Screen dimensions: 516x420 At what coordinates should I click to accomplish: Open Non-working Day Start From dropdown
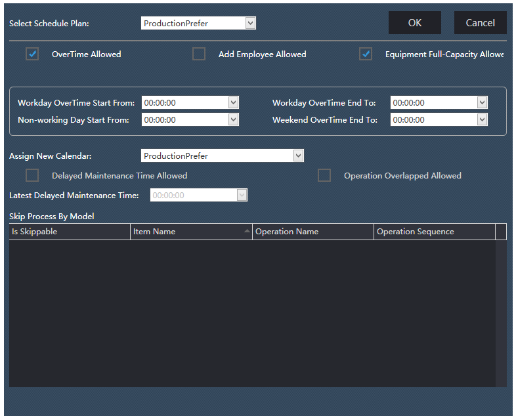[x=233, y=120]
